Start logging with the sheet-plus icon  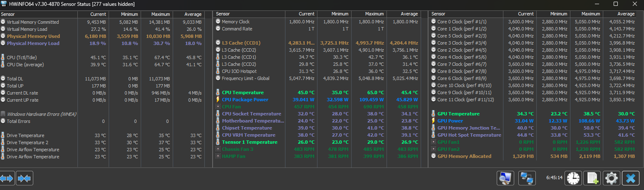coord(592,178)
